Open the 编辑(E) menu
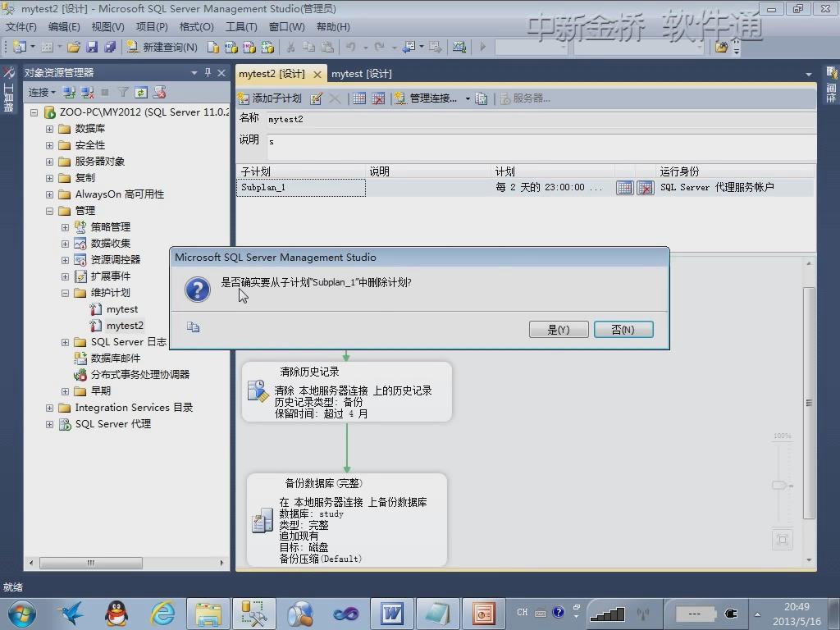Image resolution: width=840 pixels, height=630 pixels. [x=64, y=27]
